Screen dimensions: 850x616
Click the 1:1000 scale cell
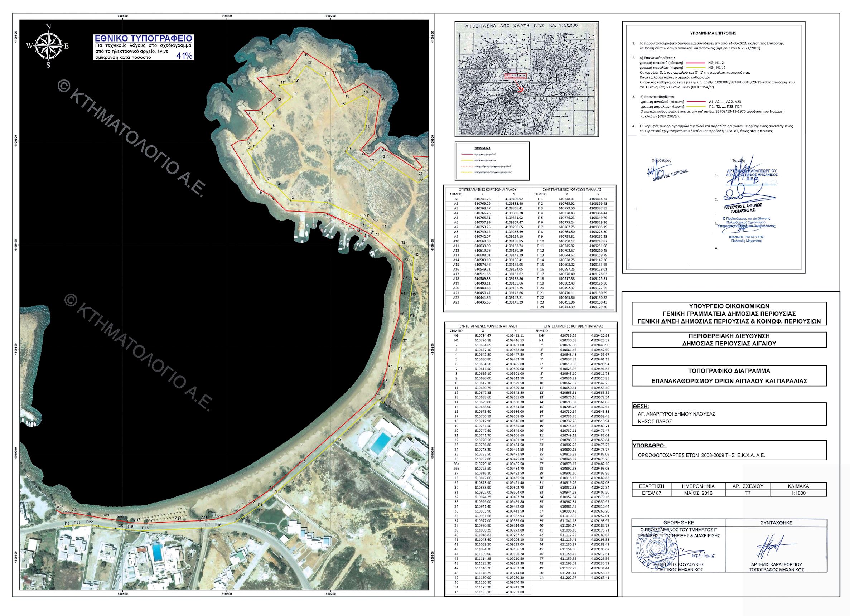(x=798, y=493)
